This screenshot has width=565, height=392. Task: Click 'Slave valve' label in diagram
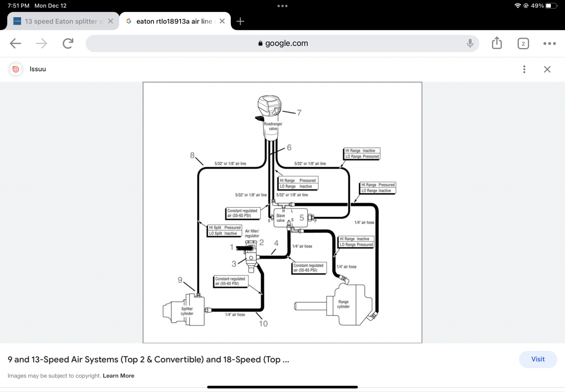point(281,218)
